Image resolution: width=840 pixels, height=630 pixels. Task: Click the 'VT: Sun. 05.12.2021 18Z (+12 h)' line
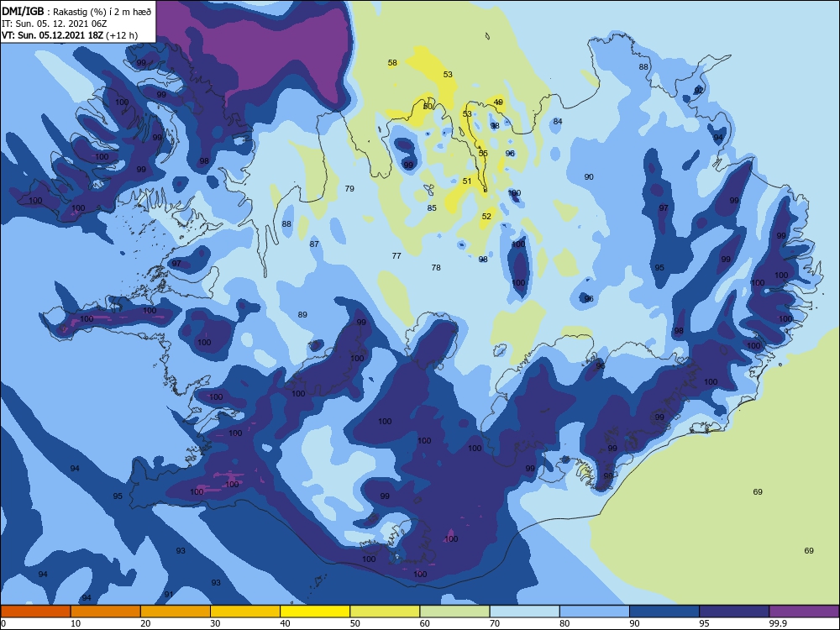(70, 35)
